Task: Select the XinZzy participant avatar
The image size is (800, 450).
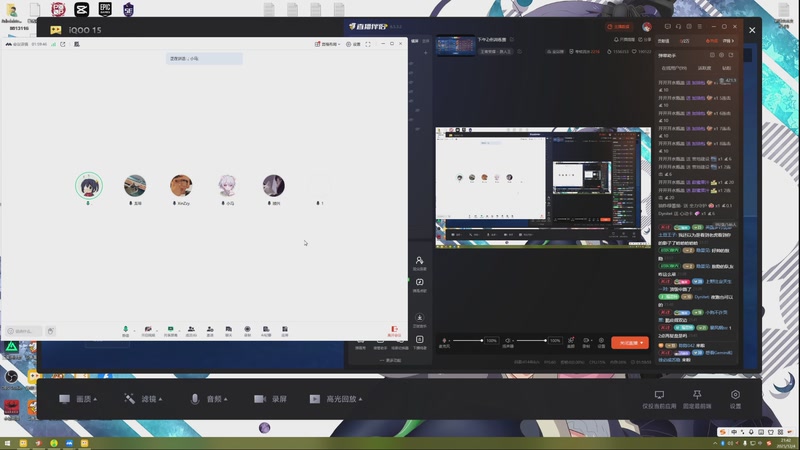Action: click(x=181, y=186)
